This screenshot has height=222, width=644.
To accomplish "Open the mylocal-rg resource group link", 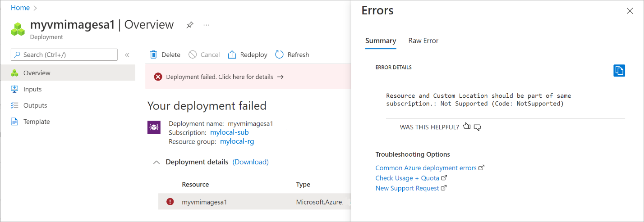I will 237,141.
